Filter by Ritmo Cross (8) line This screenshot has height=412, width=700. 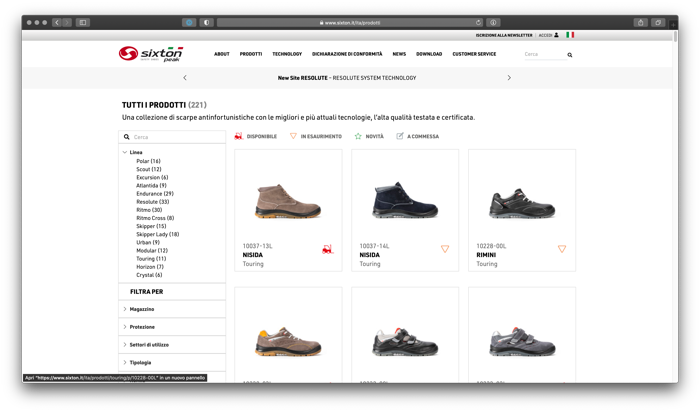click(155, 218)
